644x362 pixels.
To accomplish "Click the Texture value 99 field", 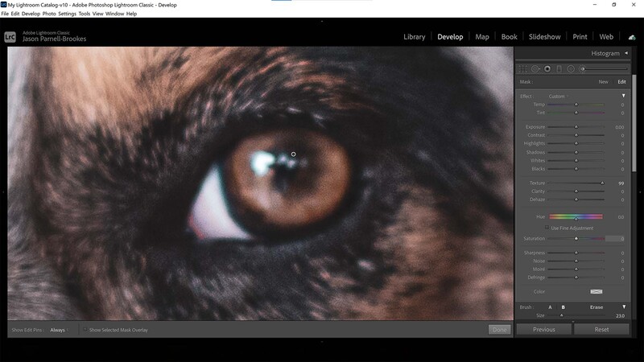I will (621, 183).
